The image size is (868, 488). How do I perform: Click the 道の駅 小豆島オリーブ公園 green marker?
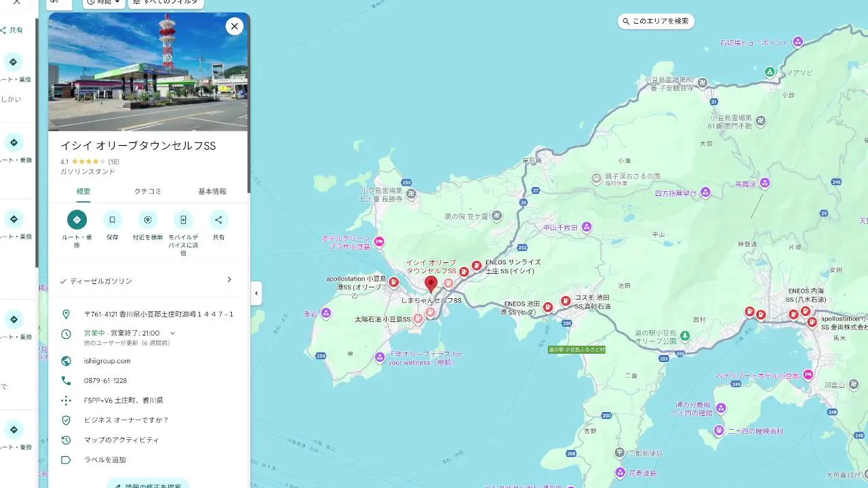[685, 335]
